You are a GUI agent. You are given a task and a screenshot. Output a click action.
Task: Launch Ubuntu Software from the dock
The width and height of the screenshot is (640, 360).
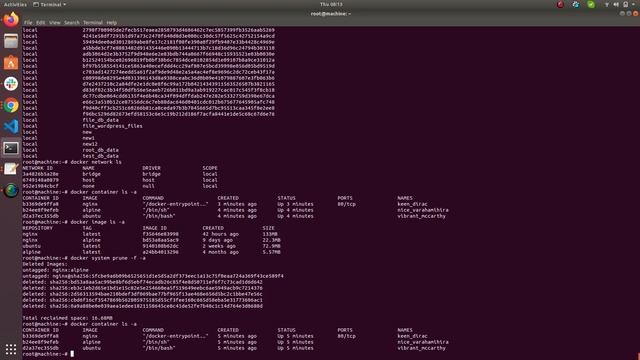pyautogui.click(x=11, y=62)
